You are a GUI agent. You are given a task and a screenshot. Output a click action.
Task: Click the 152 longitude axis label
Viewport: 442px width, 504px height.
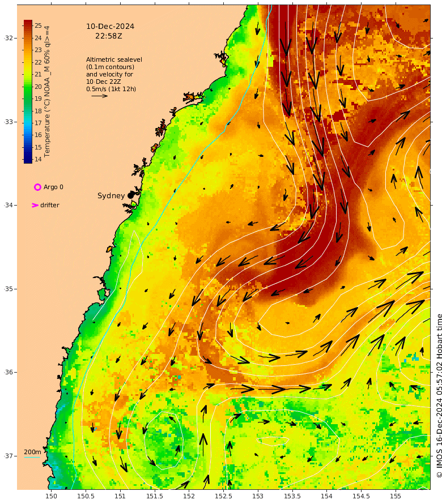189,496
